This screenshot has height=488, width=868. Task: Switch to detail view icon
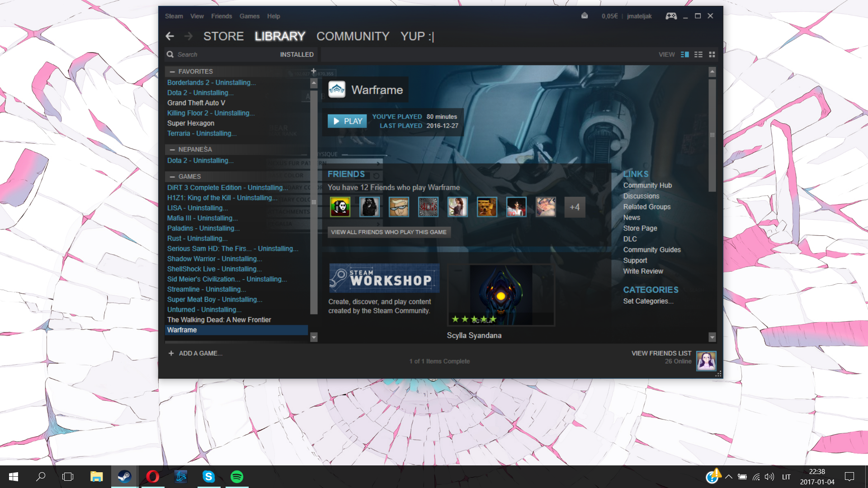point(685,55)
